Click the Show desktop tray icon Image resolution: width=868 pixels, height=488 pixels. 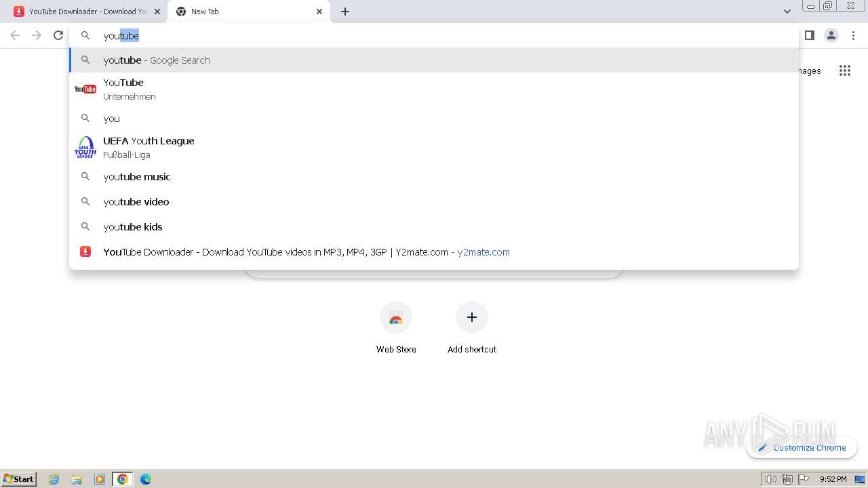(860, 479)
